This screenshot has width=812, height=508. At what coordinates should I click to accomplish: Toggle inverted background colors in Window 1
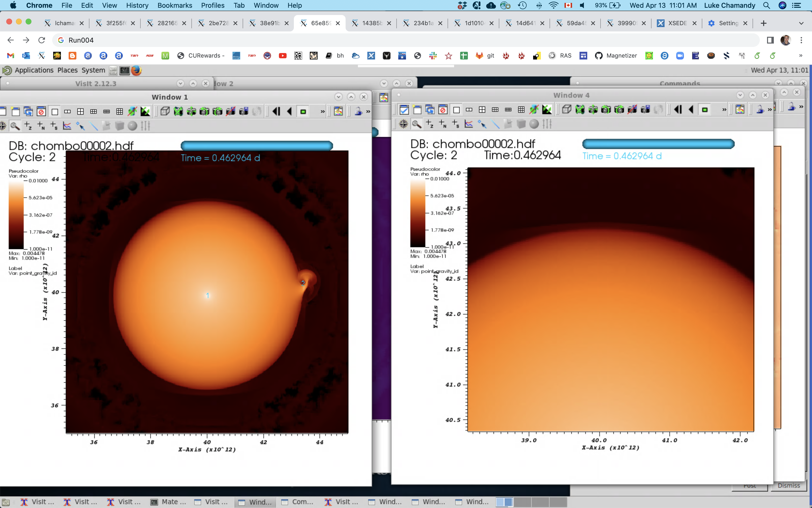coord(145,112)
